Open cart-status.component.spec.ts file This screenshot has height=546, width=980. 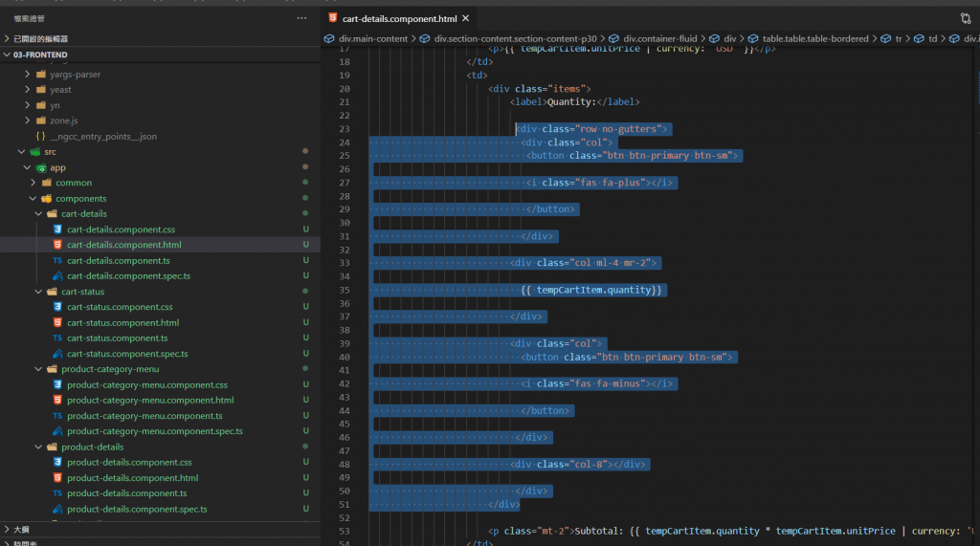point(127,354)
